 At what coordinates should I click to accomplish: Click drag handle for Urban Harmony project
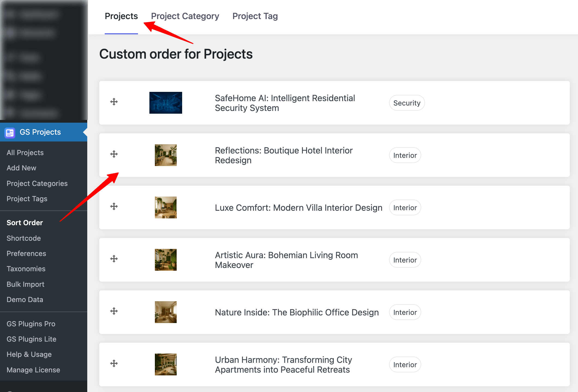(x=114, y=364)
